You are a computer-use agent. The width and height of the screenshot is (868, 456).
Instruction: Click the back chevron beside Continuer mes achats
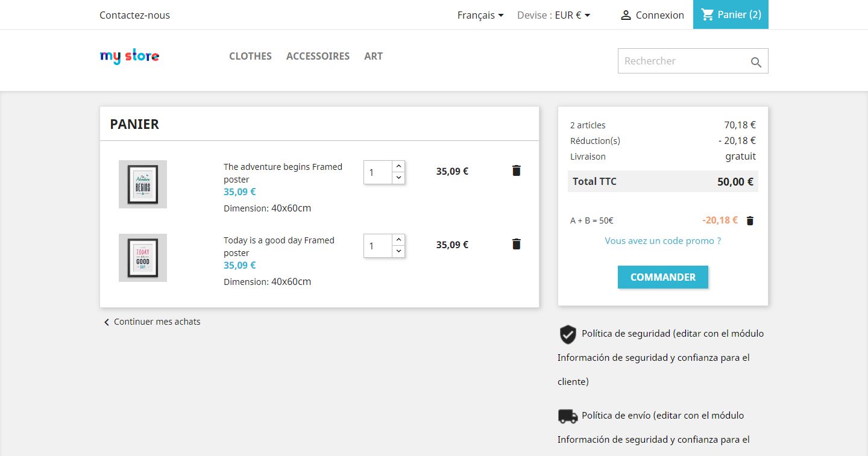107,322
